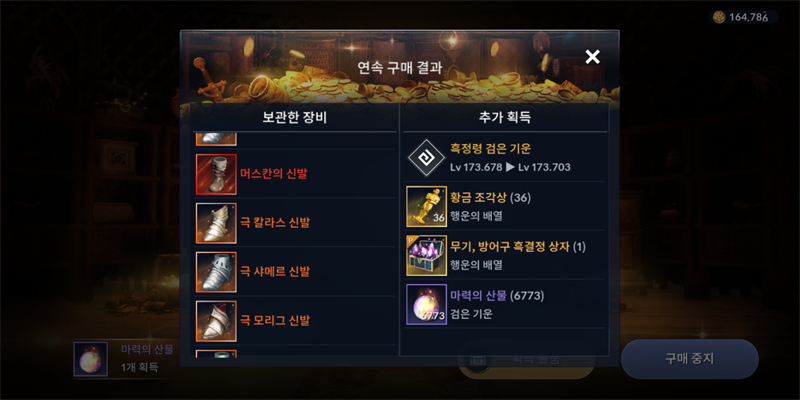This screenshot has height=400, width=800.
Task: Click the 흑결정 상자 treasure chest icon
Action: 427,256
